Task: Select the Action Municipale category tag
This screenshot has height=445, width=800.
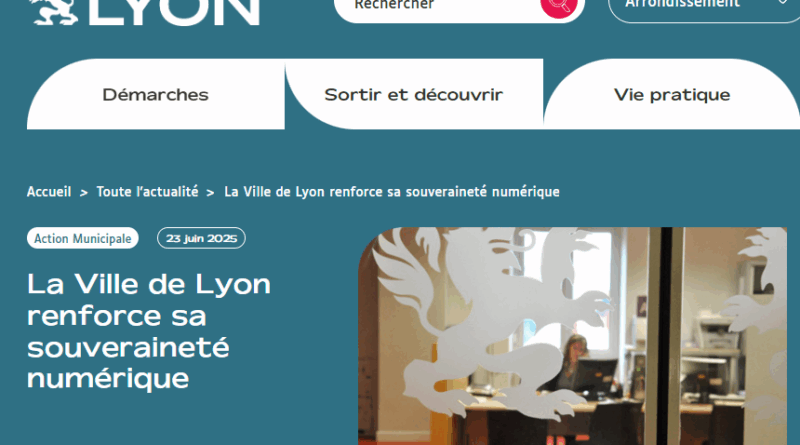Action: (83, 238)
